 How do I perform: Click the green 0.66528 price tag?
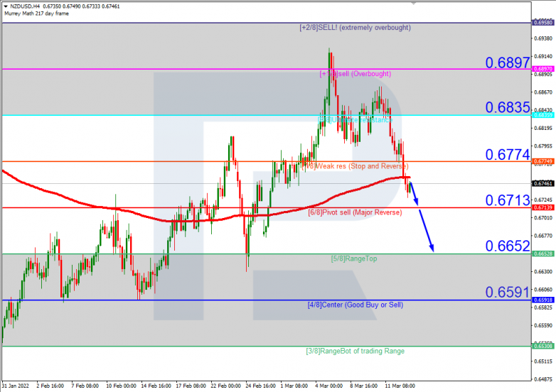[x=543, y=254]
